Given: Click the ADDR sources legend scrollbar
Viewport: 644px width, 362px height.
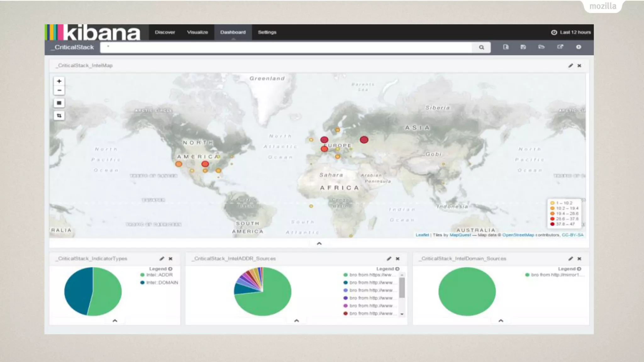Looking at the screenshot, I should tap(402, 288).
